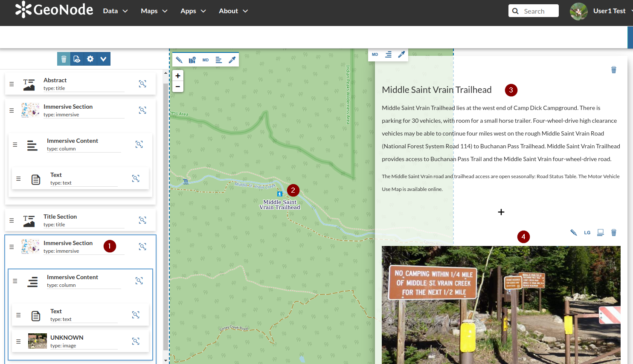Image resolution: width=633 pixels, height=364 pixels.
Task: Open story settings gear icon
Action: pyautogui.click(x=90, y=59)
